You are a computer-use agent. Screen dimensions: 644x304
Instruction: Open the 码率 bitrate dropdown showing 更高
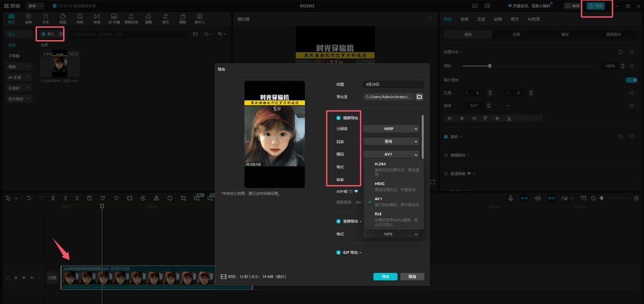click(391, 142)
